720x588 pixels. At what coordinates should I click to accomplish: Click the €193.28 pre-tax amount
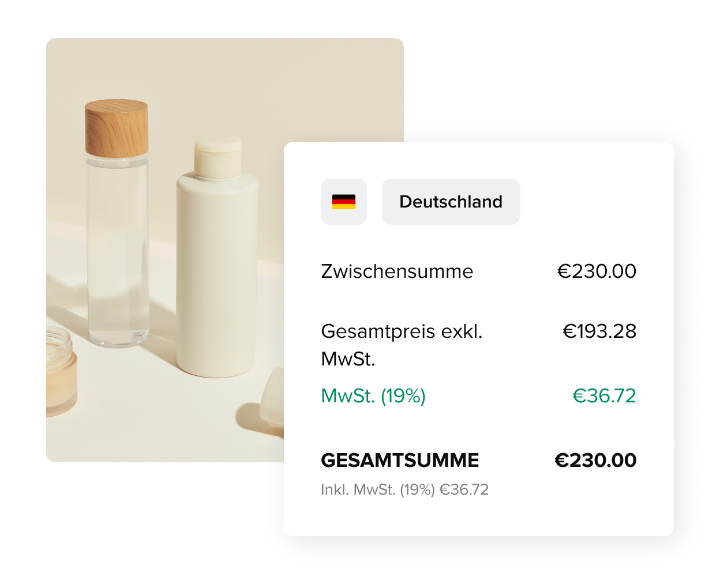(599, 331)
